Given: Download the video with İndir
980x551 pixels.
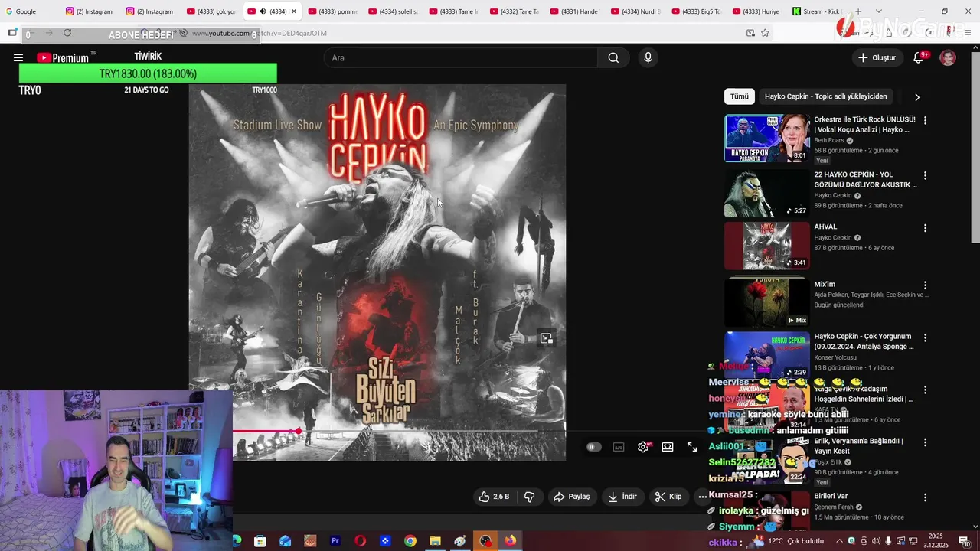Looking at the screenshot, I should (x=622, y=497).
